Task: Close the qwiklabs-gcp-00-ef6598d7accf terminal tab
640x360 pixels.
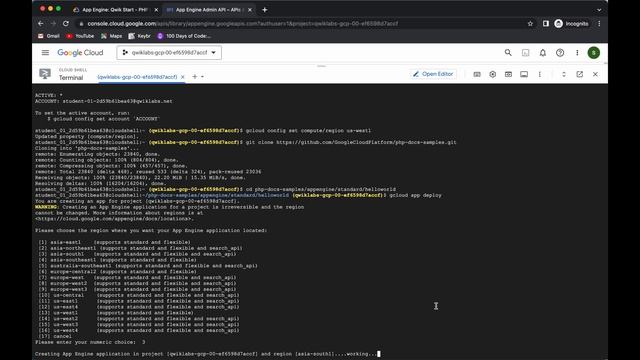Action: pos(182,77)
